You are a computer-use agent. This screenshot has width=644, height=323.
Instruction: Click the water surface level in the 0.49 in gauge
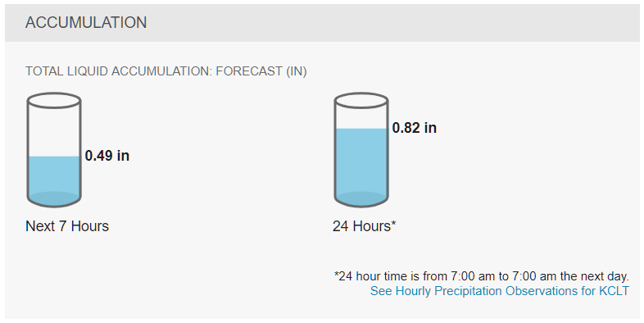pos(54,157)
